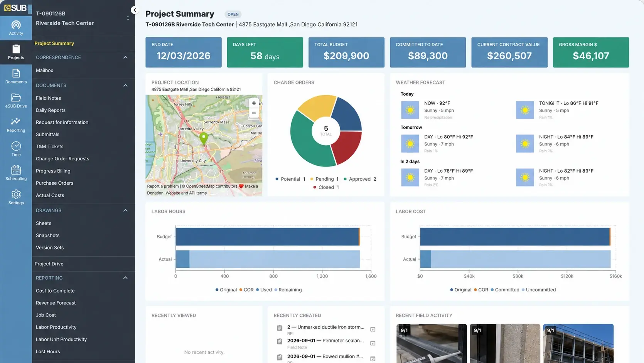Open the project switcher for T-090126B
Image resolution: width=644 pixels, height=363 pixels.
128,18
